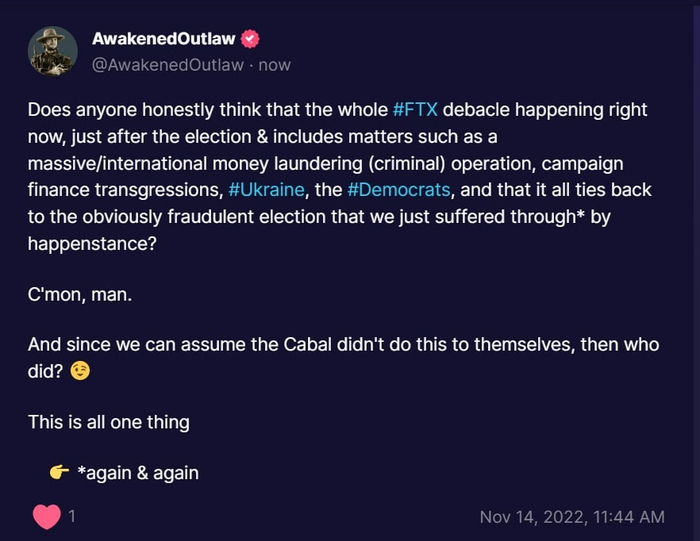Open the #Ukraine hashtag

coord(265,188)
